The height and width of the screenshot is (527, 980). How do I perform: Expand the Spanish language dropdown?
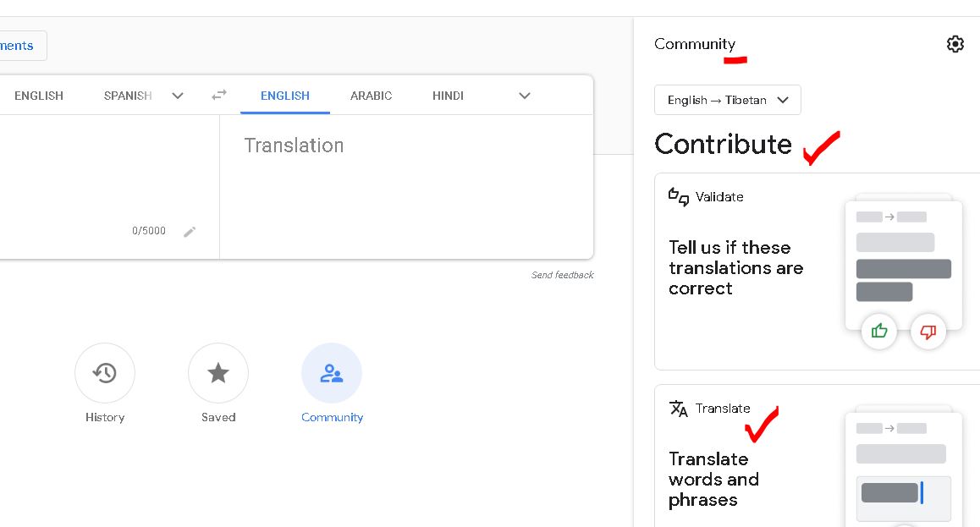click(178, 96)
